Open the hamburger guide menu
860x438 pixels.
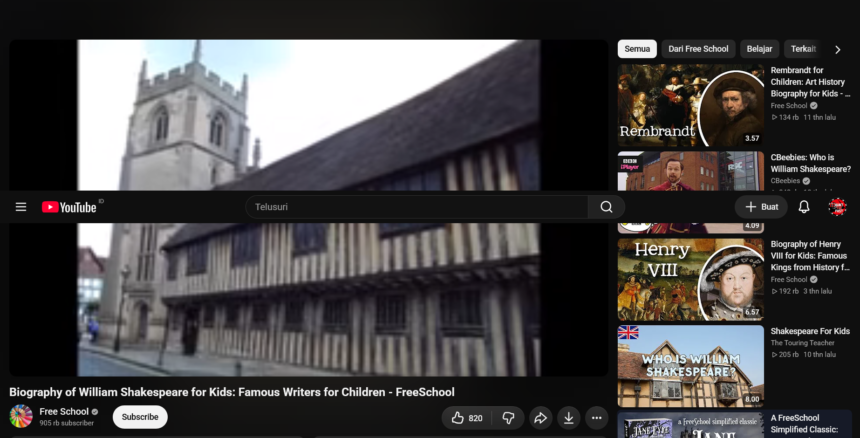point(21,207)
